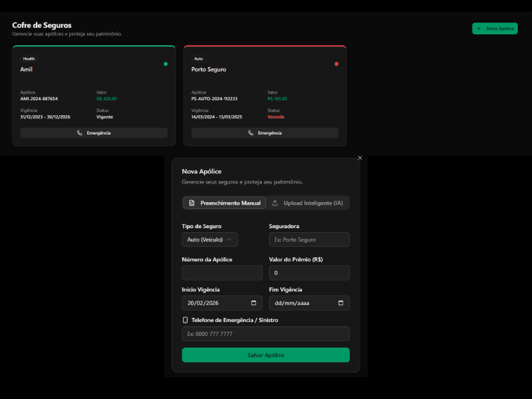532x399 pixels.
Task: Expand the Tipo de Seguro dropdown
Action: 209,239
